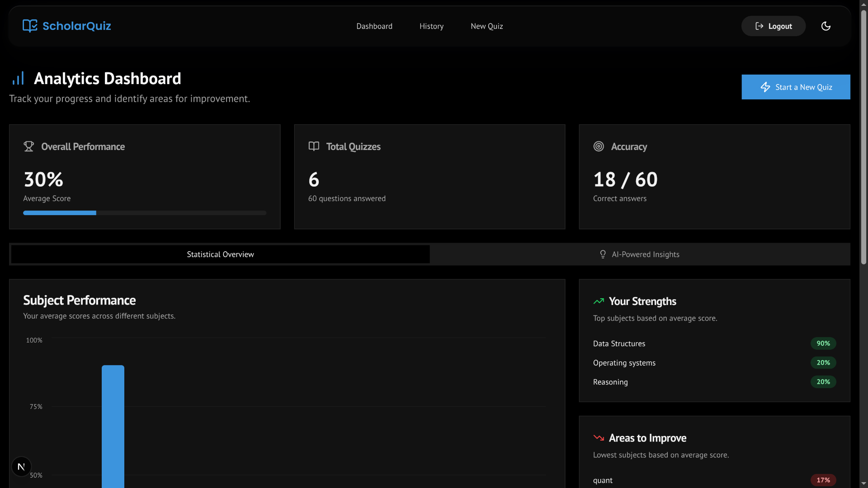Image resolution: width=868 pixels, height=488 pixels.
Task: Open the Dashboard menu item
Action: [x=374, y=26]
